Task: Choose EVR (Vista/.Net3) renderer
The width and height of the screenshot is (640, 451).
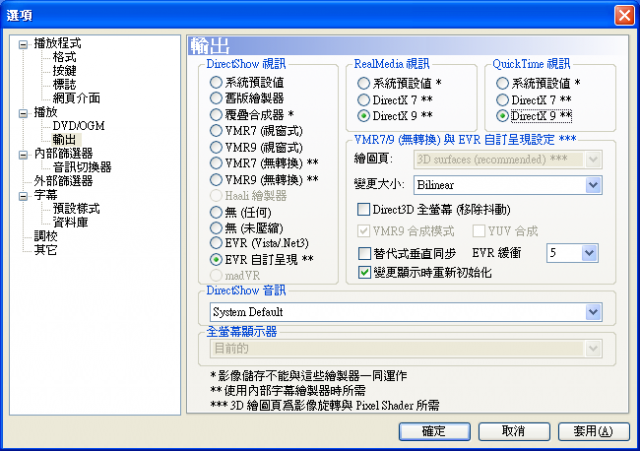Action: 216,243
